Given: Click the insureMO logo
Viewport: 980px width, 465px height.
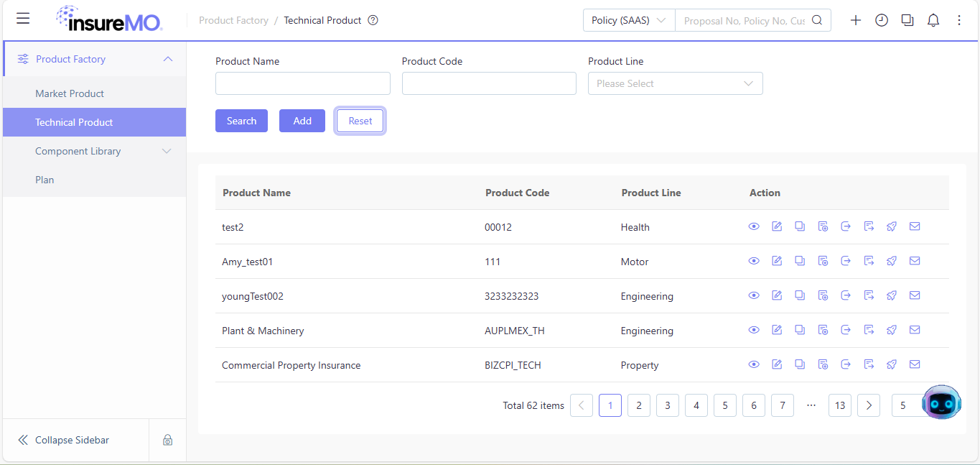Looking at the screenshot, I should 109,19.
